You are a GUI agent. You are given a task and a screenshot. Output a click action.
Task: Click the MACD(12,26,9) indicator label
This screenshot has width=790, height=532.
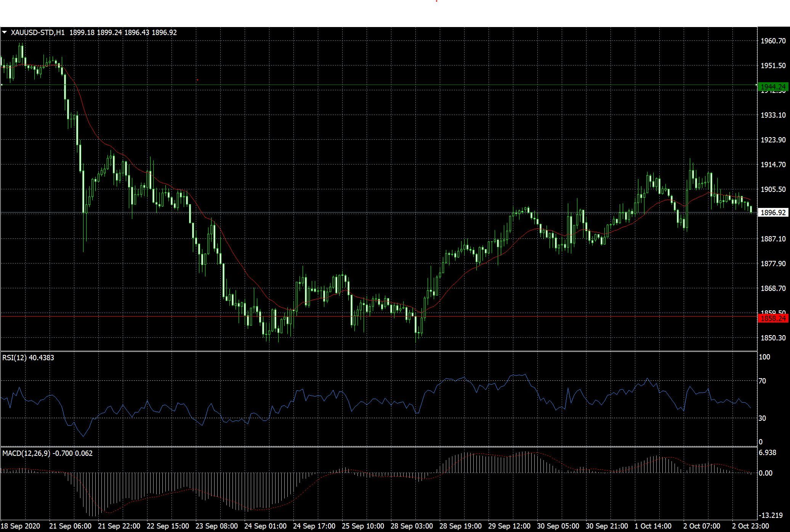(x=26, y=453)
